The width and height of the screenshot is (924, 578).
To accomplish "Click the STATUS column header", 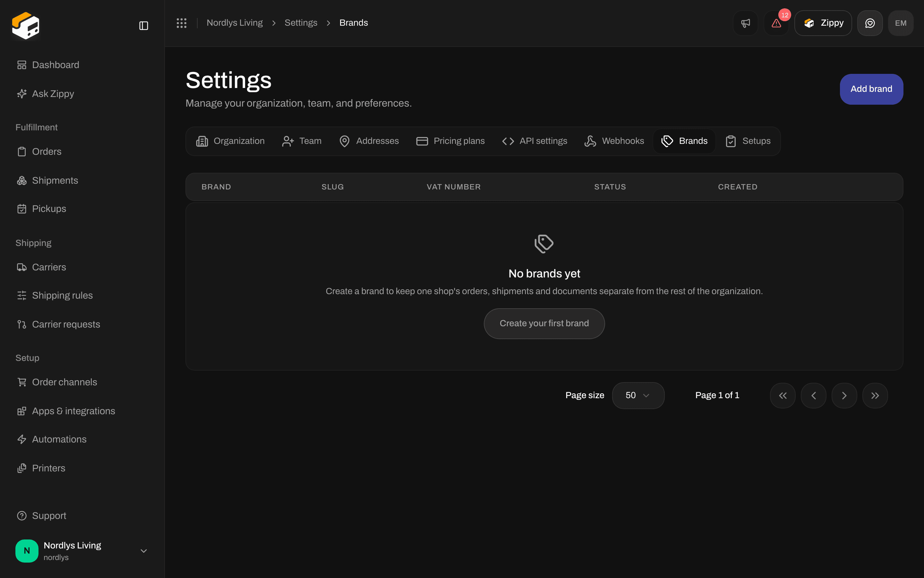I will tap(610, 187).
